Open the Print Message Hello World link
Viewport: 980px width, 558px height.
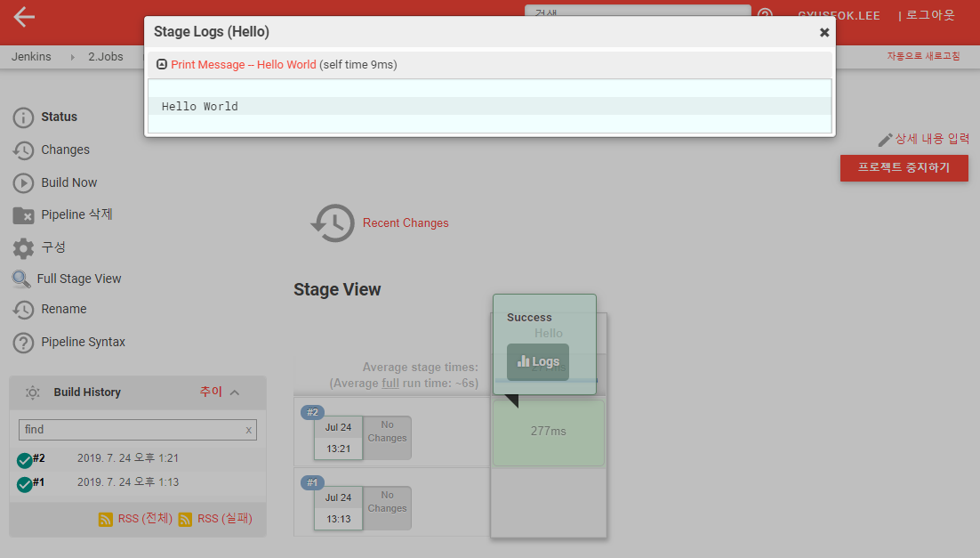243,65
